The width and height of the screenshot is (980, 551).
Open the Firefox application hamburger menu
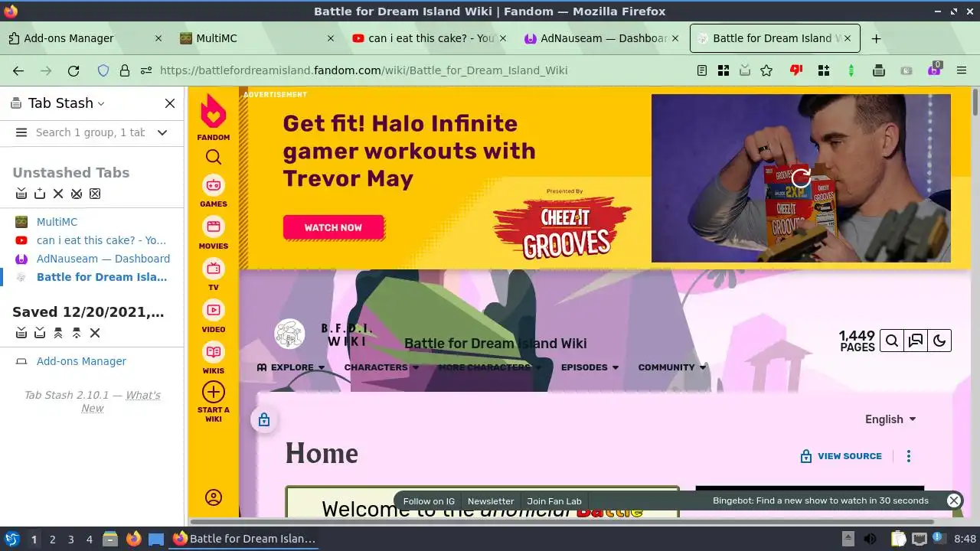click(x=962, y=70)
